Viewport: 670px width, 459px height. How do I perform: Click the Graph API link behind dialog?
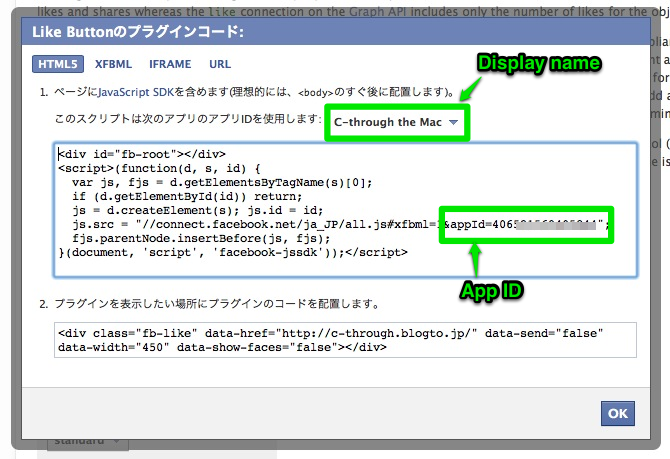[x=377, y=12]
